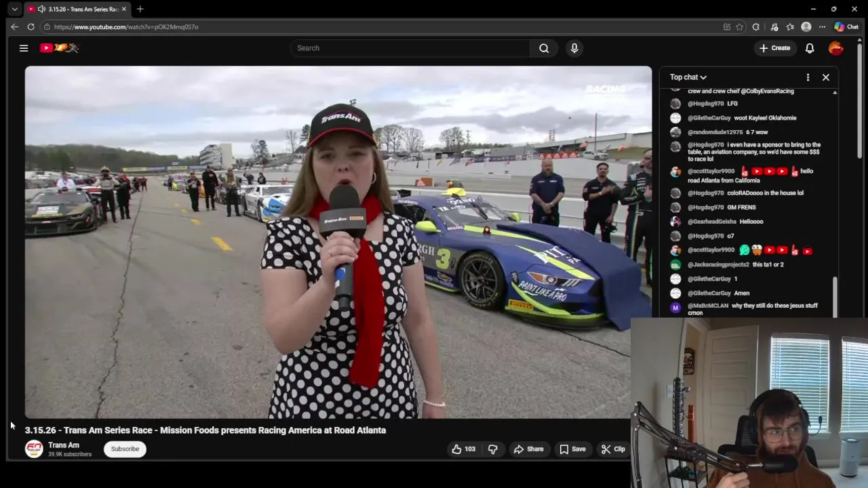Open YouTube notifications bell
868x488 pixels.
pos(810,48)
